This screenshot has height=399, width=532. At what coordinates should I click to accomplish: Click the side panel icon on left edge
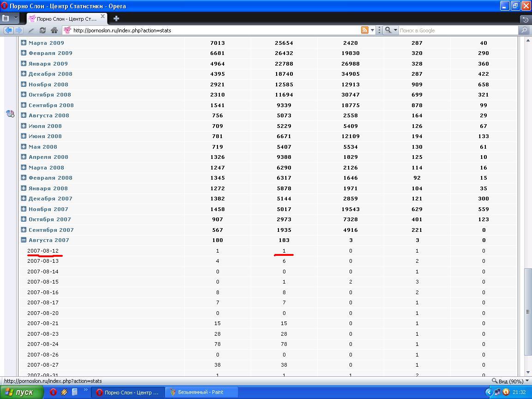[10, 114]
